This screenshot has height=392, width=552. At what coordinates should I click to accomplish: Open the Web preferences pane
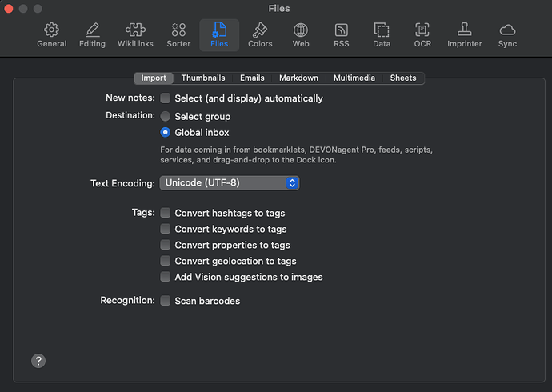(x=301, y=35)
